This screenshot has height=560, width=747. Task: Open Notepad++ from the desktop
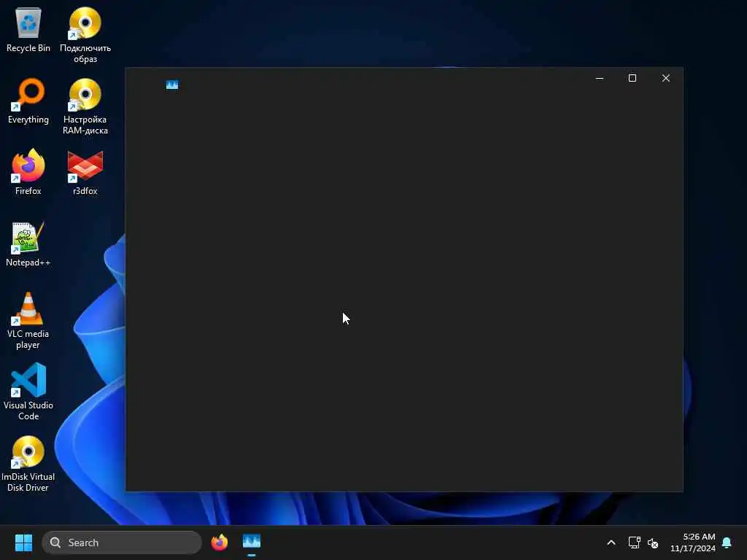pos(28,244)
